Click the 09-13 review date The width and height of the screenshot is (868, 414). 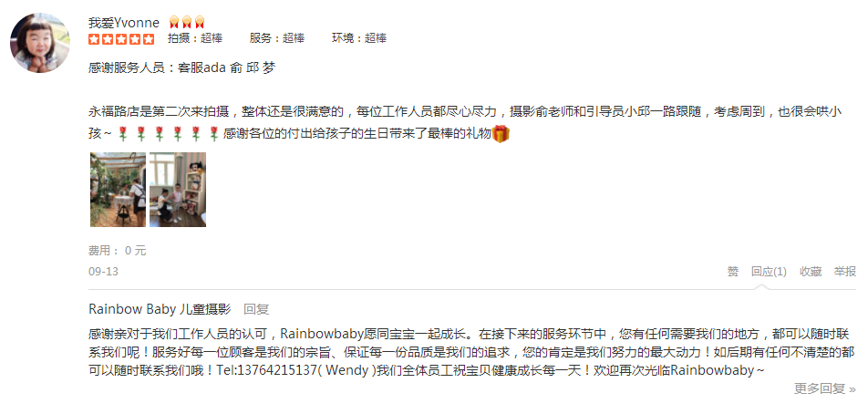(104, 272)
